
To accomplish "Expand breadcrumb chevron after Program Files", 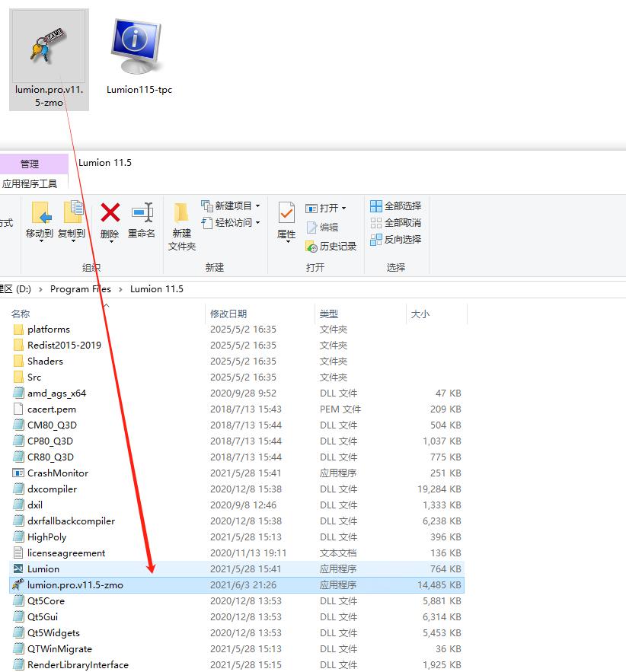I will (x=120, y=290).
